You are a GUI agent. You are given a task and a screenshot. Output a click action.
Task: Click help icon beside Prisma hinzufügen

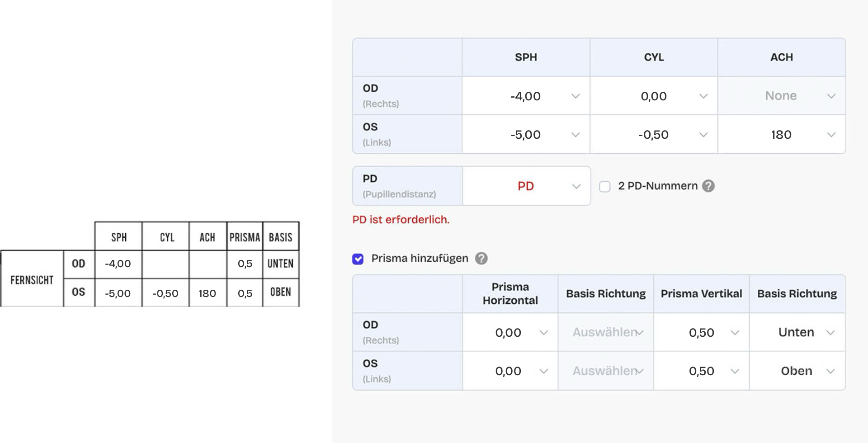[481, 258]
